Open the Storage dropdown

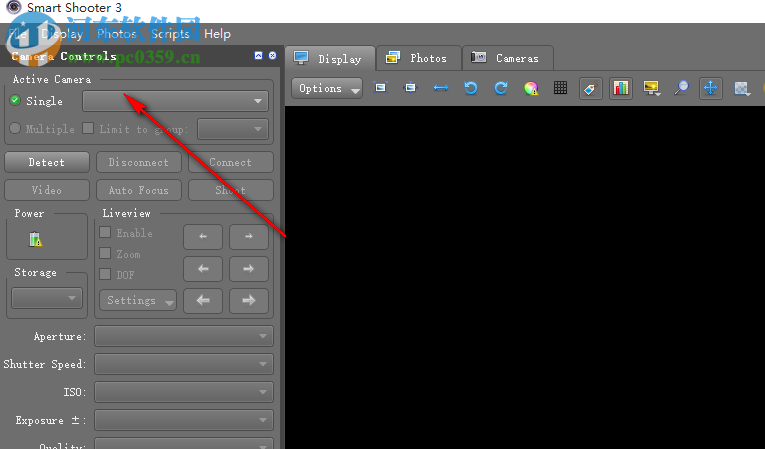[x=47, y=298]
